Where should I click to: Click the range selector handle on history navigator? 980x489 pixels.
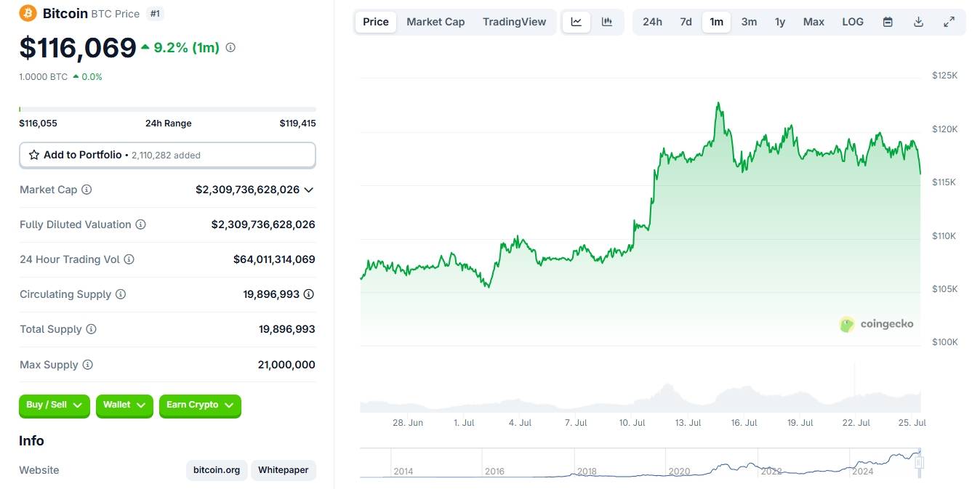click(920, 463)
